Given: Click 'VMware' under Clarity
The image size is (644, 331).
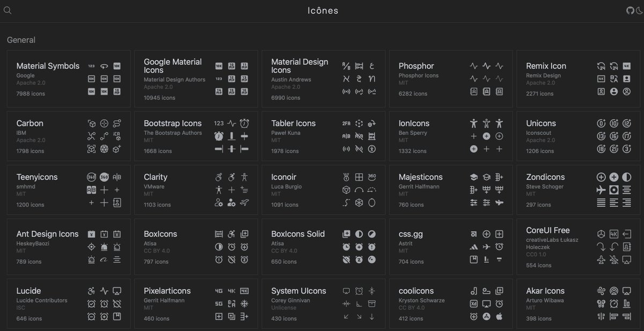Looking at the screenshot, I should click(154, 187).
